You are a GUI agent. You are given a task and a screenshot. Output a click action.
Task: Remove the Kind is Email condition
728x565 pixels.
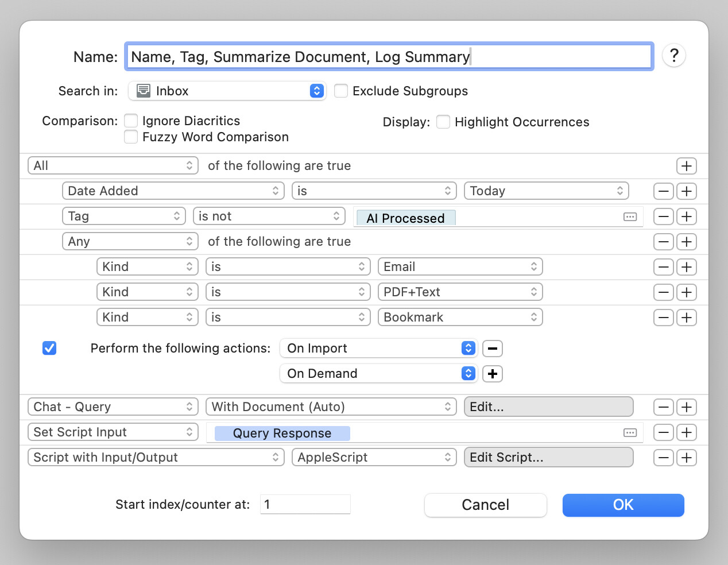pos(664,267)
